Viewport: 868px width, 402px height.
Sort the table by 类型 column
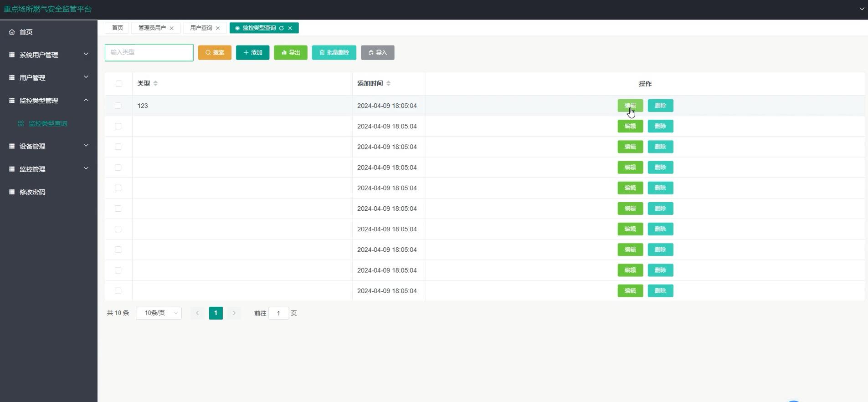[x=155, y=83]
